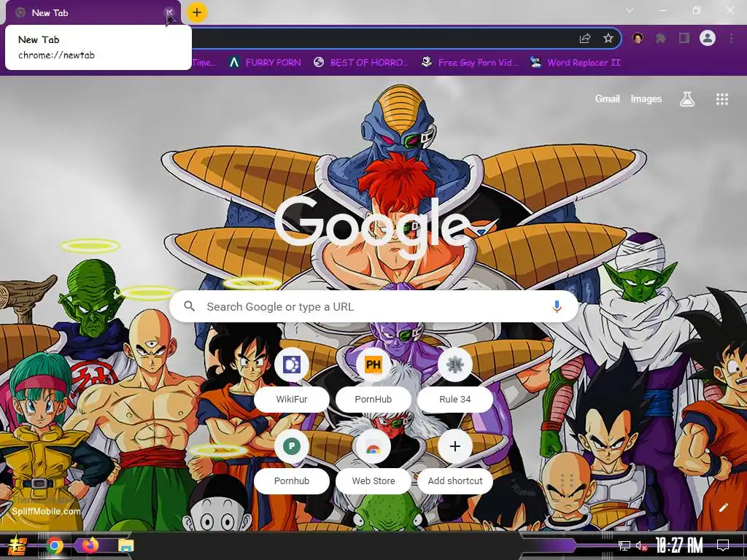Viewport: 747px width, 560px height.
Task: Click the Chrome icon on the taskbar
Action: (x=55, y=545)
